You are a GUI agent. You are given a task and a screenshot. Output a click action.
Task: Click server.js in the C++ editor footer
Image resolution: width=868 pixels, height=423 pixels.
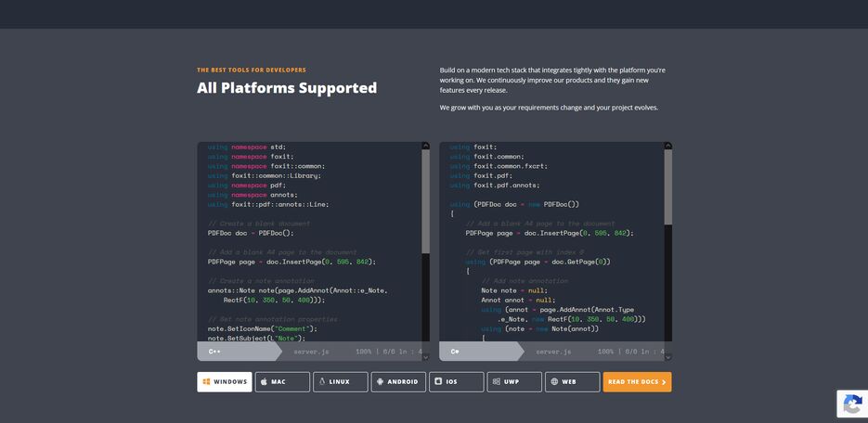[x=311, y=352]
